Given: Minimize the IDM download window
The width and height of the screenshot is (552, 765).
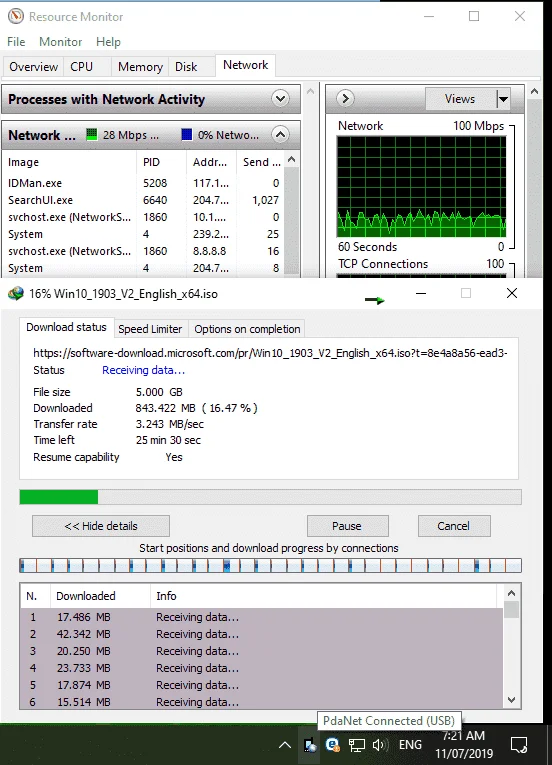Looking at the screenshot, I should pyautogui.click(x=421, y=293).
